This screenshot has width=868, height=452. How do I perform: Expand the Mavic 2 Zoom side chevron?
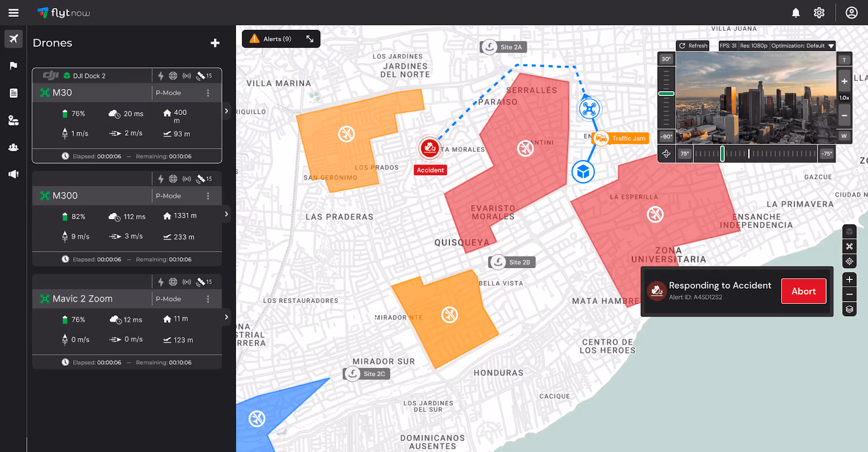[x=226, y=317]
